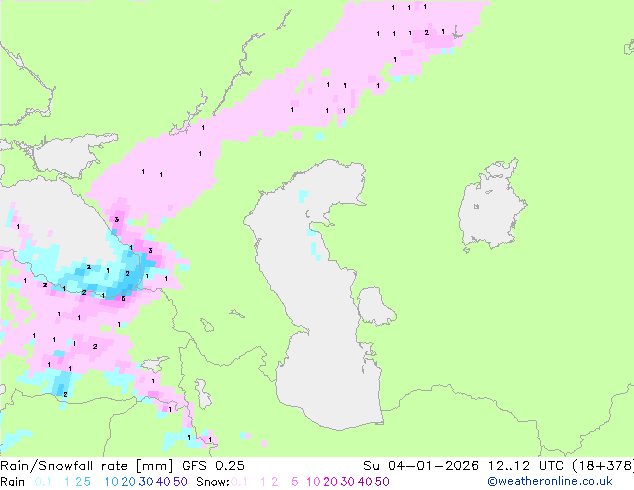Select the Rain legend value 50
Viewport: 634px width, 490px height.
click(x=180, y=482)
